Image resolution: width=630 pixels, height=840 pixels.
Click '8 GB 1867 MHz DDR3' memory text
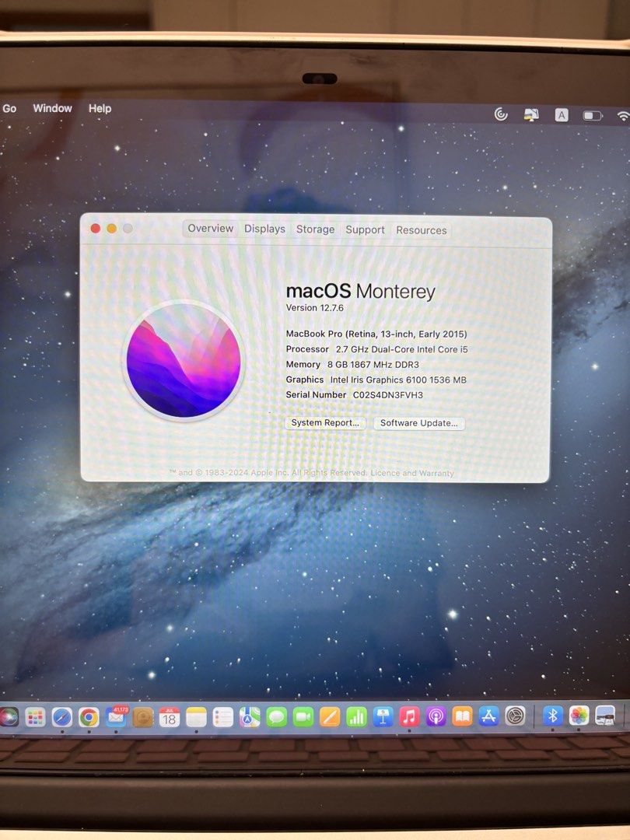pos(373,364)
